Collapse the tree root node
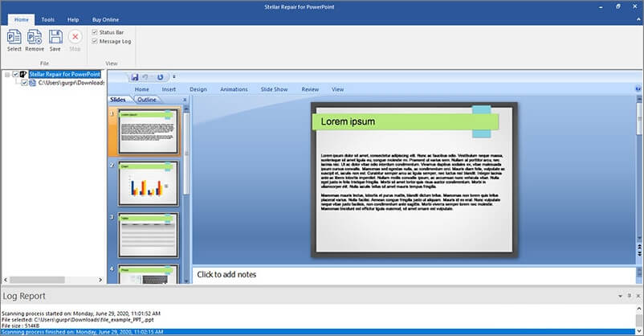The height and width of the screenshot is (336, 644). coord(7,75)
